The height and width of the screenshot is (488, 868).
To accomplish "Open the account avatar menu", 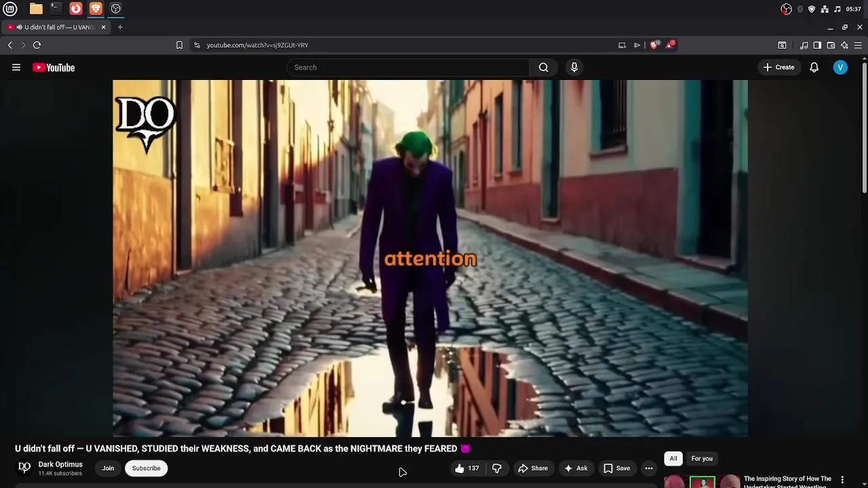I will [840, 67].
